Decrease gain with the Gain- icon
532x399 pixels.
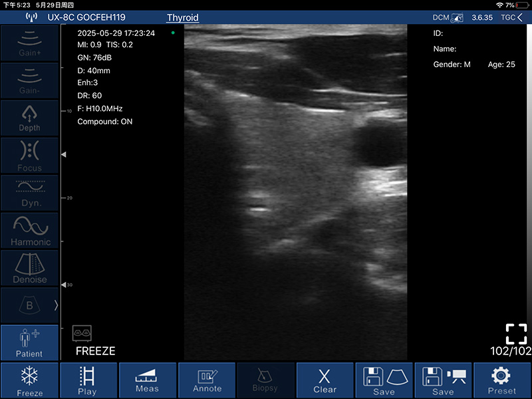(x=29, y=80)
